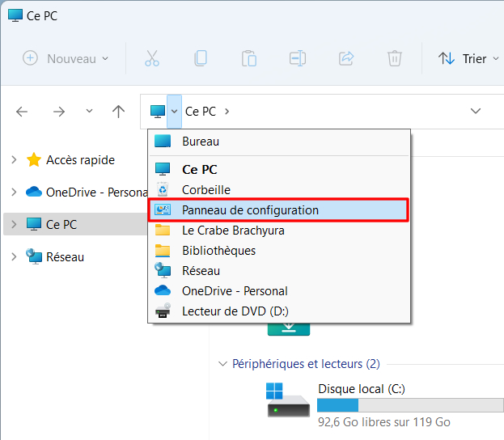This screenshot has width=504, height=440.
Task: Click the Réseau icon in sidebar
Action: [x=34, y=256]
